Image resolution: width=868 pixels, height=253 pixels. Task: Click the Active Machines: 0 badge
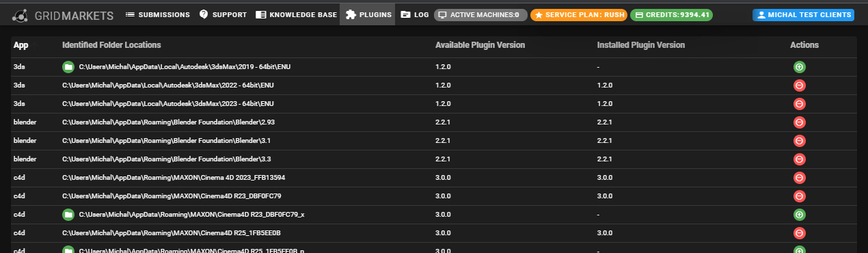[480, 14]
